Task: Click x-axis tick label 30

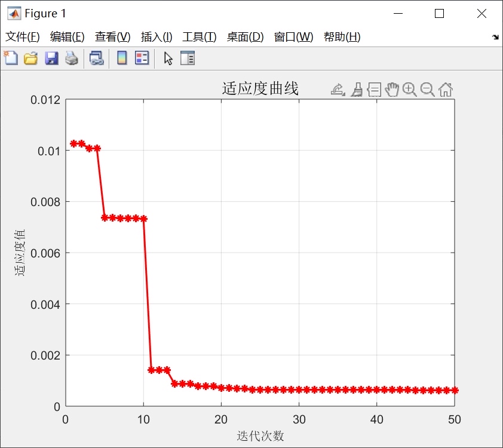Action: pos(299,419)
